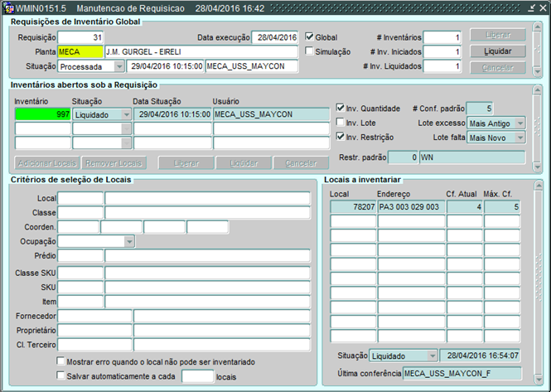Expand the Lote excesso 'Mais Antigo' dropdown
Screen dimensions: 551x392
coord(520,123)
